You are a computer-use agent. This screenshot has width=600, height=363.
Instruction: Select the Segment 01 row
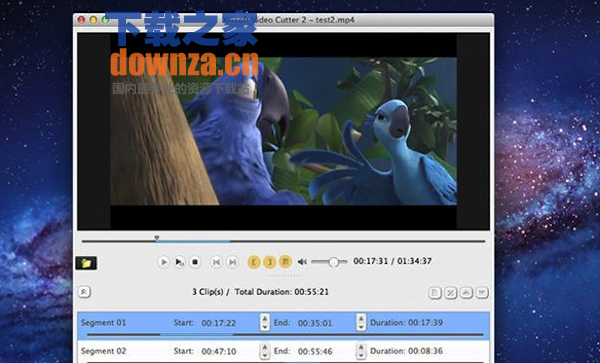(283, 326)
